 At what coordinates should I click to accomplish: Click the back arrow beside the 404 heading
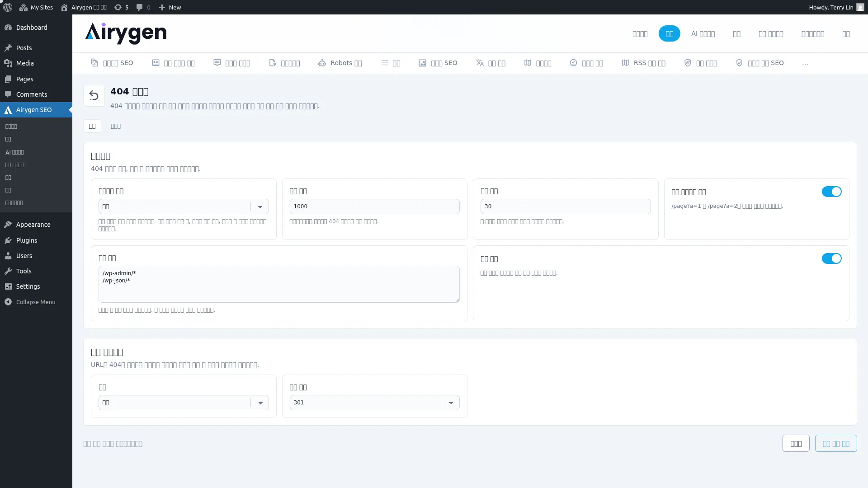pos(94,96)
